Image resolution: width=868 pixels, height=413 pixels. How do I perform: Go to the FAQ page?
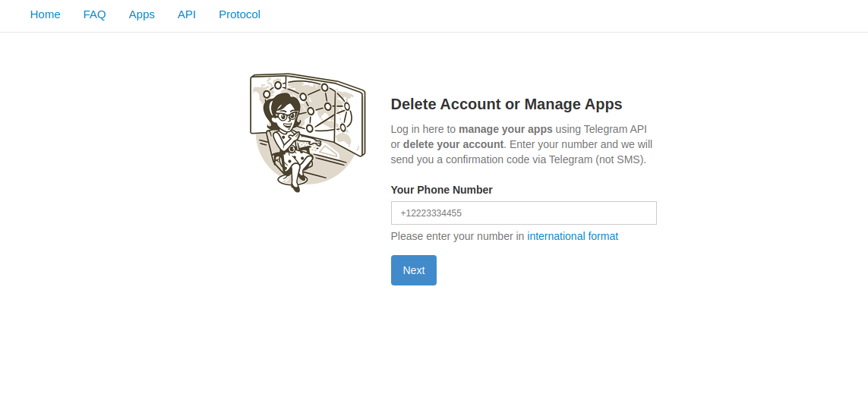point(95,14)
